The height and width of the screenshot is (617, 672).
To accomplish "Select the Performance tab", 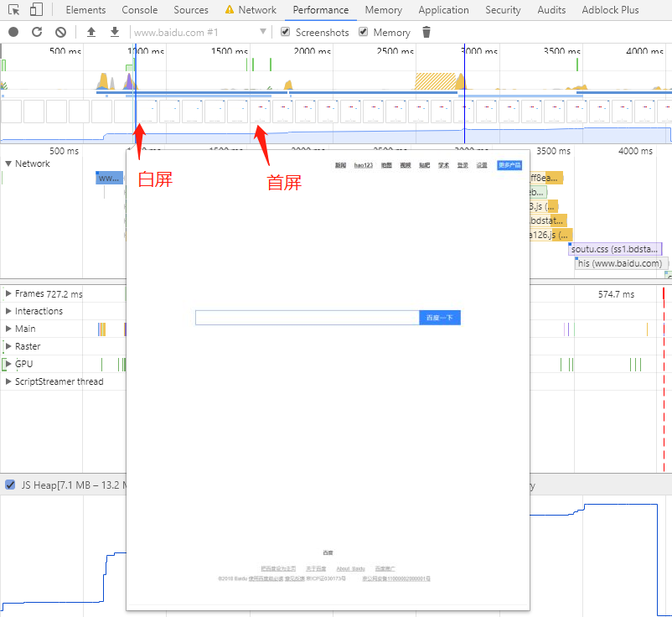I will 321,10.
